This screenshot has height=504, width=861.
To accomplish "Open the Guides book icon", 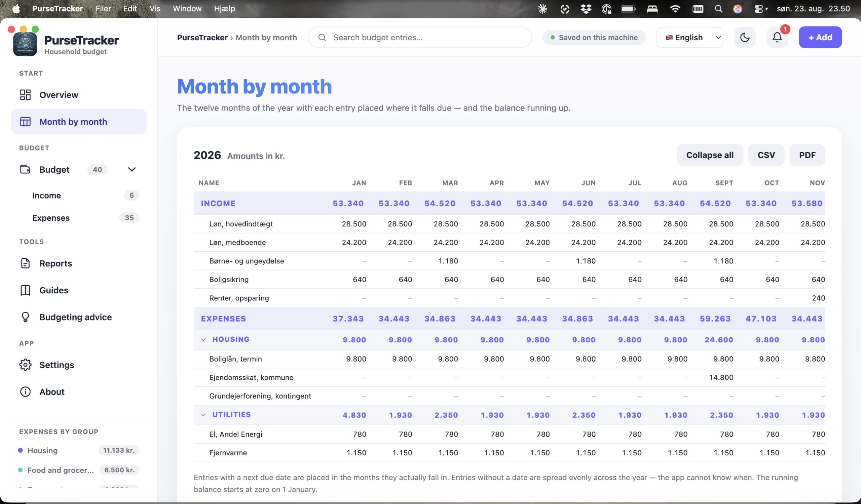I will tap(25, 290).
